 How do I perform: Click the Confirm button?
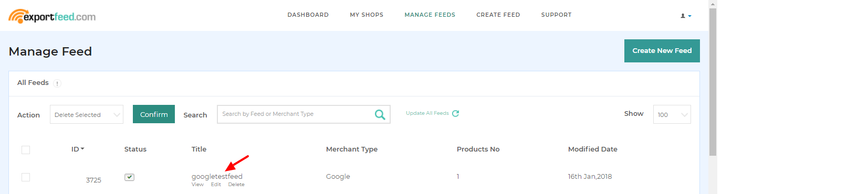pyautogui.click(x=154, y=114)
